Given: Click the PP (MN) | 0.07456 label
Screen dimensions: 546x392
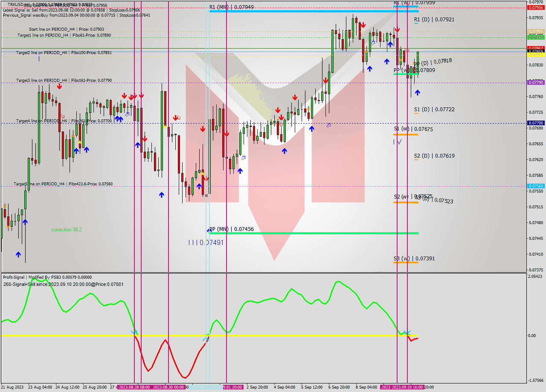Looking at the screenshot, I should pyautogui.click(x=232, y=229).
